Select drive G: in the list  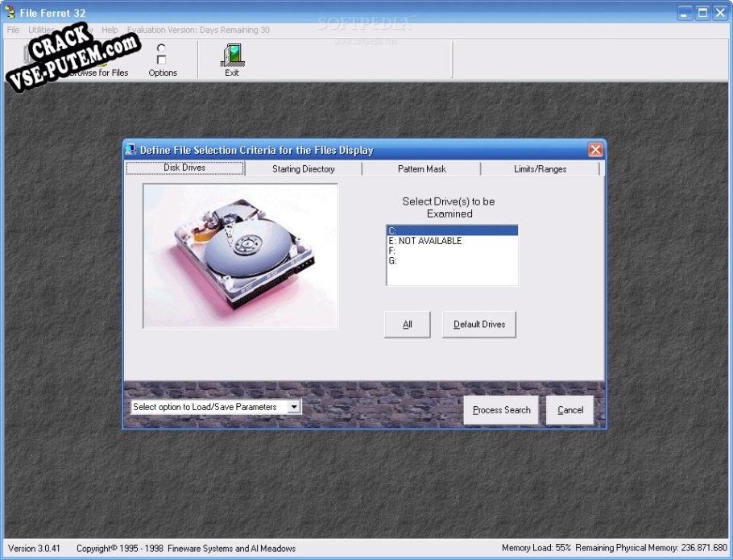[x=452, y=261]
